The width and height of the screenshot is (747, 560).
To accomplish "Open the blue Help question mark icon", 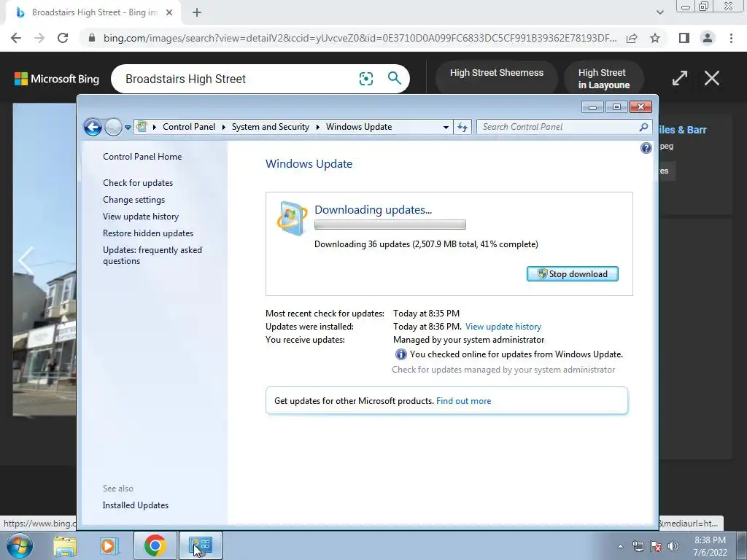I will click(646, 148).
